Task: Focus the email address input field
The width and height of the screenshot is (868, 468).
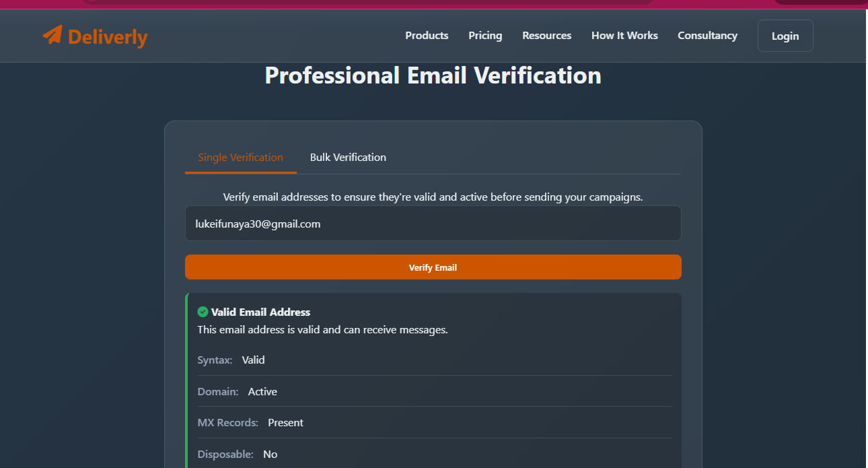Action: (x=433, y=224)
